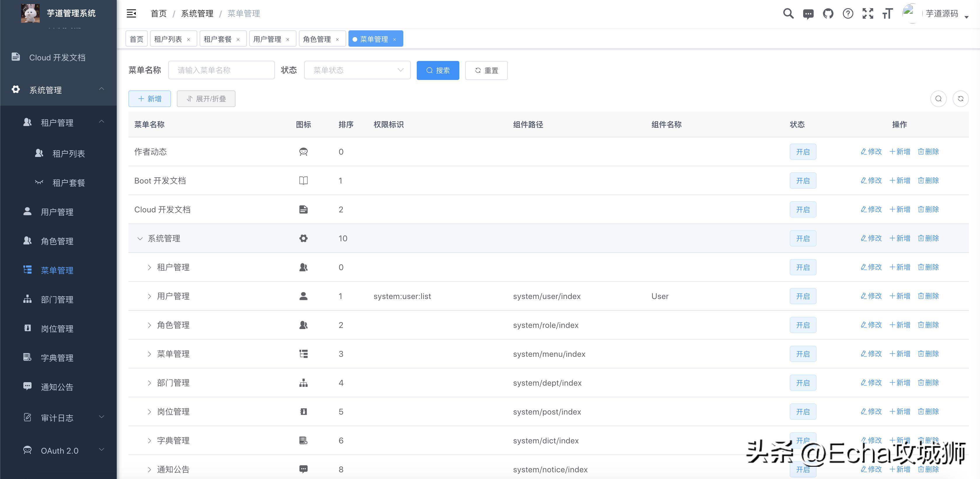This screenshot has width=980, height=479.
Task: Open the 菜单状态 dropdown
Action: point(357,70)
